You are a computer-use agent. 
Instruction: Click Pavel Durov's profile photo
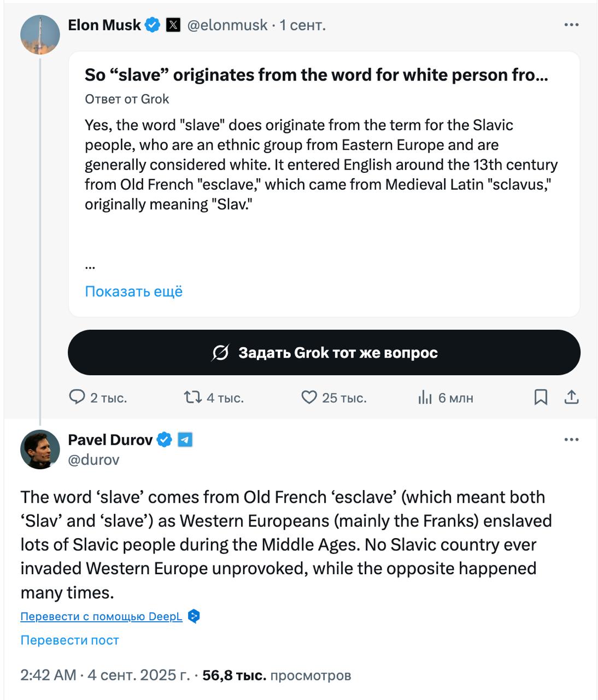point(40,450)
